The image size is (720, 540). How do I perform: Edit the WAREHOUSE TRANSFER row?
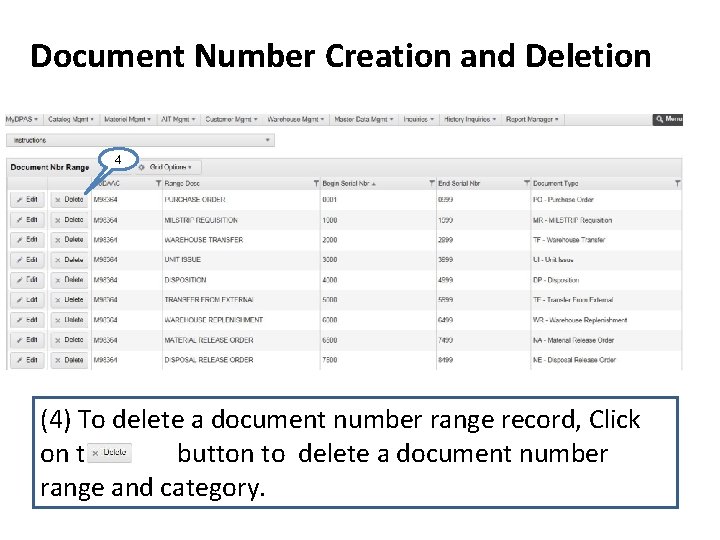27,240
